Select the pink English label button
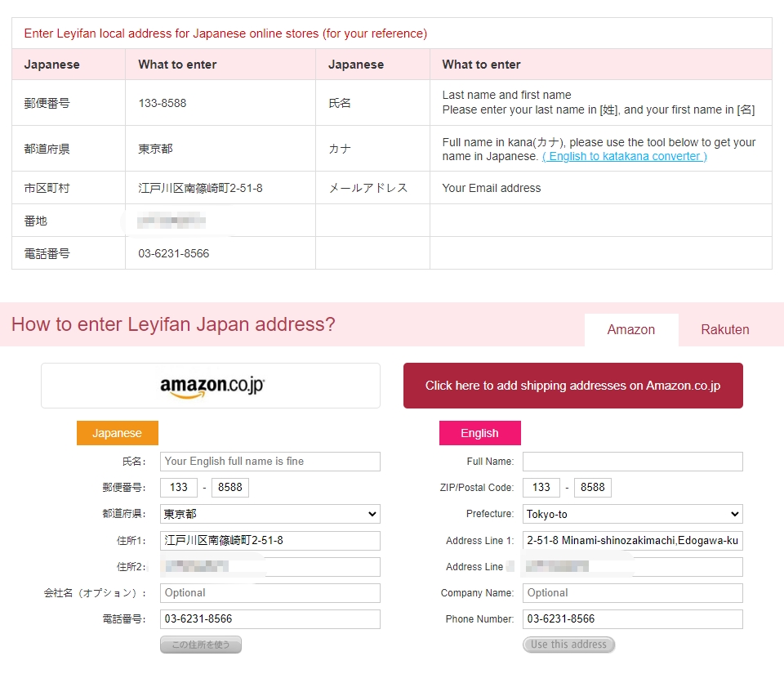The width and height of the screenshot is (784, 683). (x=480, y=433)
